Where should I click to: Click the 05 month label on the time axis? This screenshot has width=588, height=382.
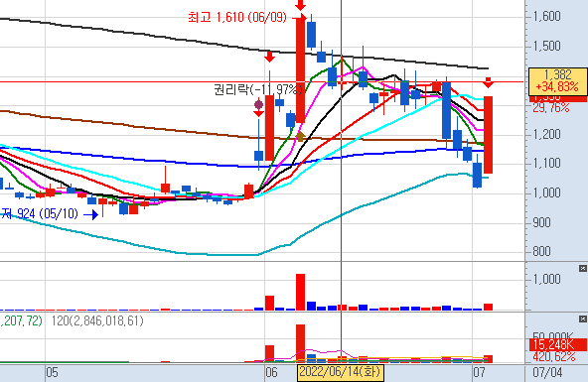(x=52, y=373)
